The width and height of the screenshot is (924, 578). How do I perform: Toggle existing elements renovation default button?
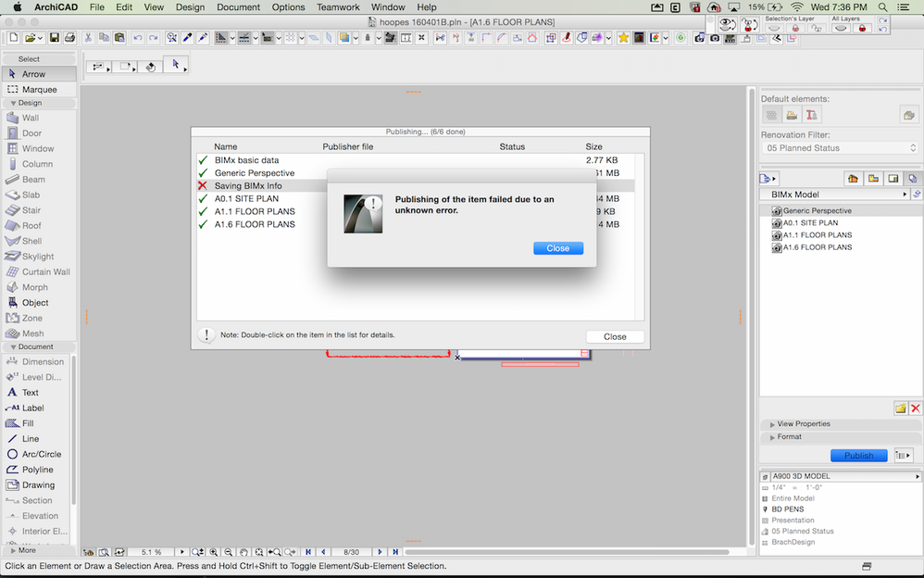tap(771, 115)
